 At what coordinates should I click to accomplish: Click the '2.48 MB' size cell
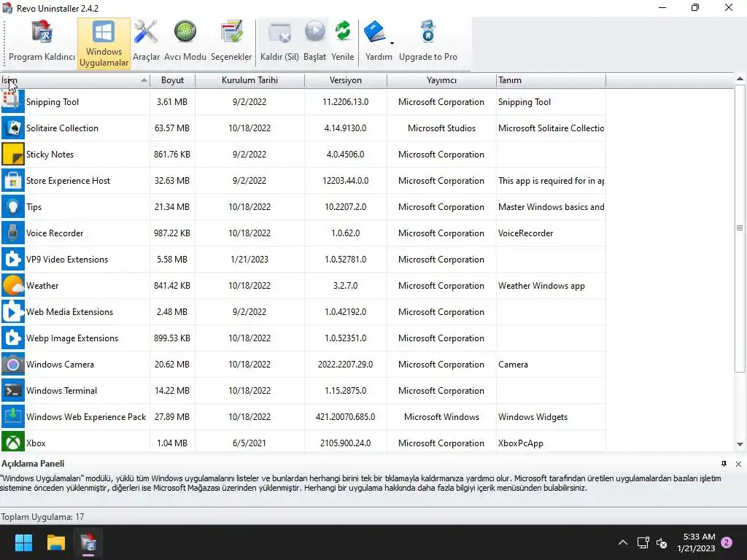pos(172,312)
